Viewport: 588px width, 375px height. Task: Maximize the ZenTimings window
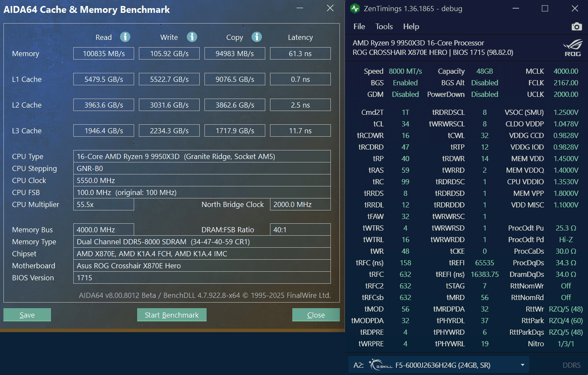pyautogui.click(x=545, y=9)
